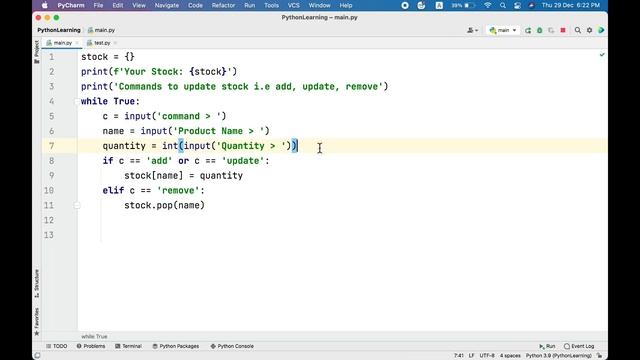The width and height of the screenshot is (640, 360).
Task: Click on 'stock.pop(name)' code on line 11
Action: tap(164, 205)
